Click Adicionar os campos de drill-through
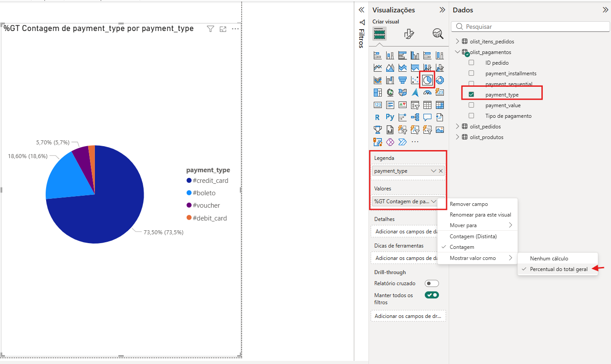The image size is (611, 364). coord(408,315)
